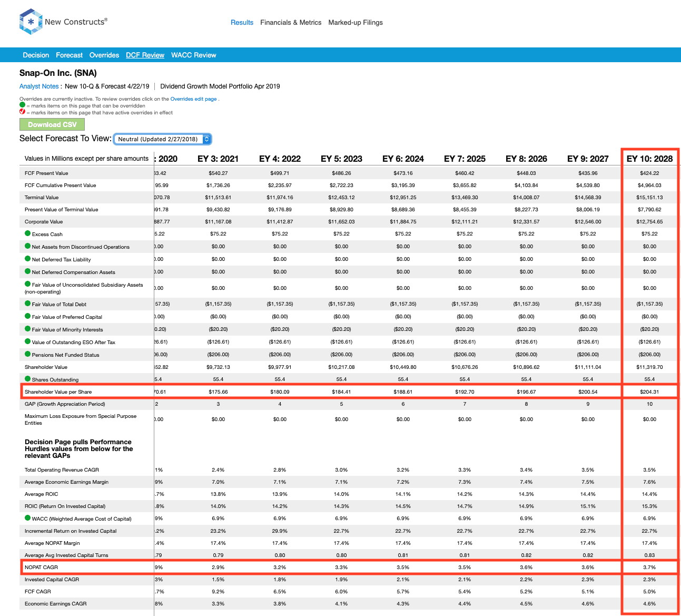Viewport: 681px width, 616px height.
Task: Click the Download CSV button
Action: pos(52,124)
